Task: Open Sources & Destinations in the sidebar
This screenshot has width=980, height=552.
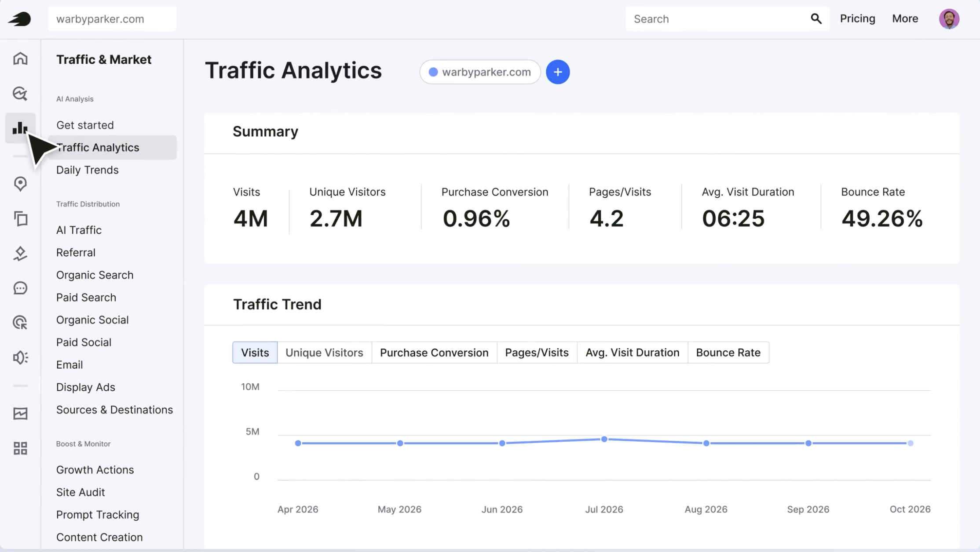Action: point(114,410)
